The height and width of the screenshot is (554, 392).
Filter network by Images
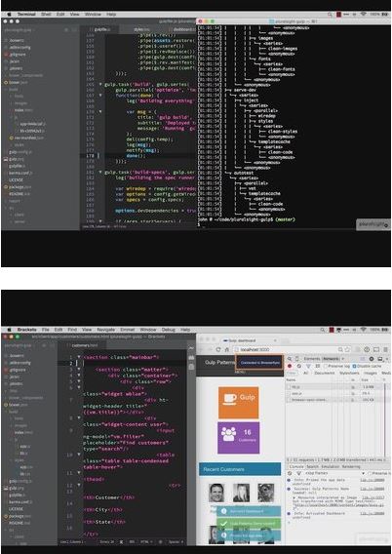pos(371,374)
